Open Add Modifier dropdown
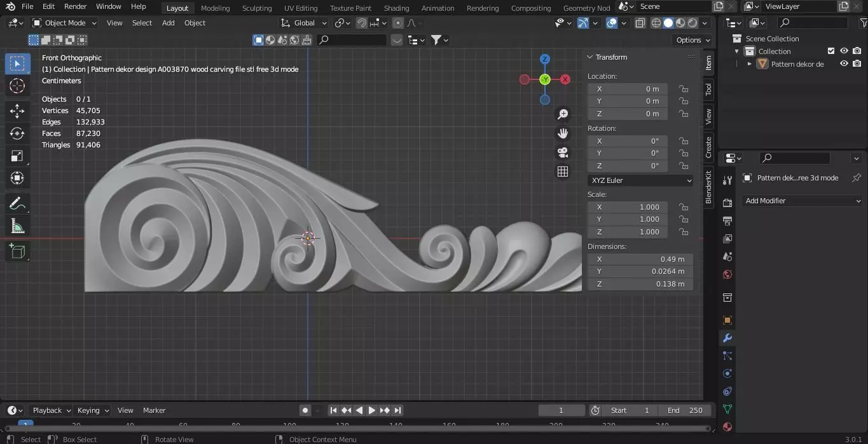 803,201
